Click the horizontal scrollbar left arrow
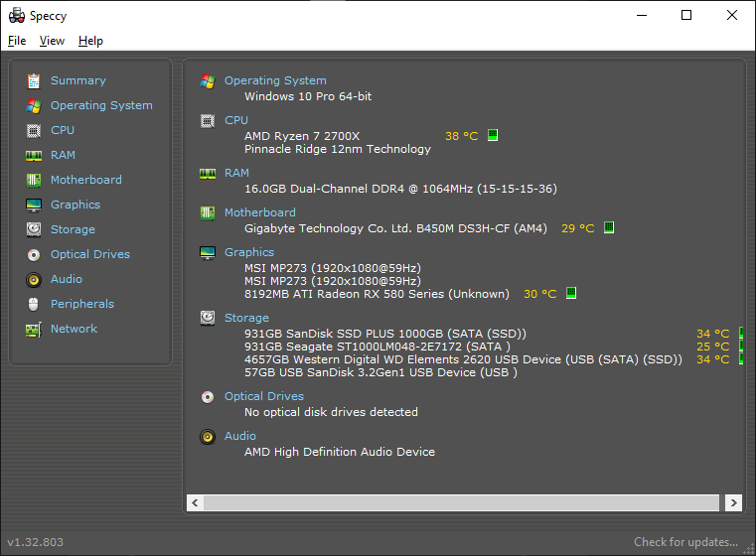Image resolution: width=756 pixels, height=556 pixels. click(195, 503)
